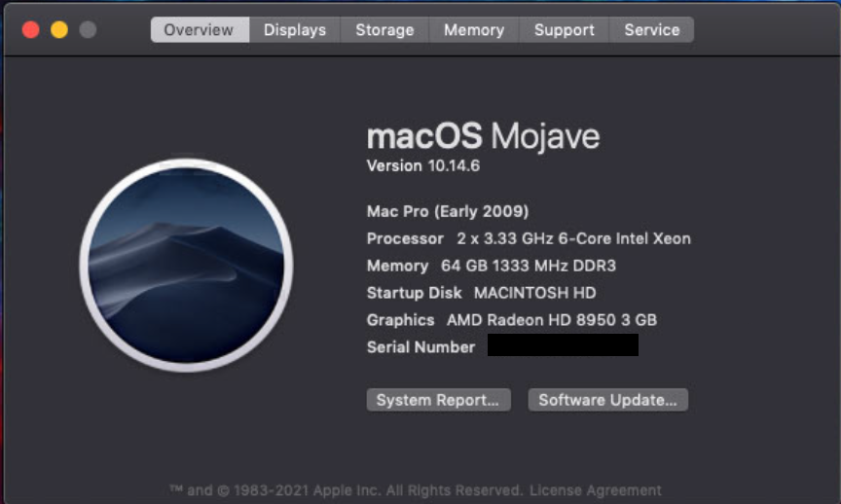Switch to the Overview tab

pyautogui.click(x=200, y=29)
